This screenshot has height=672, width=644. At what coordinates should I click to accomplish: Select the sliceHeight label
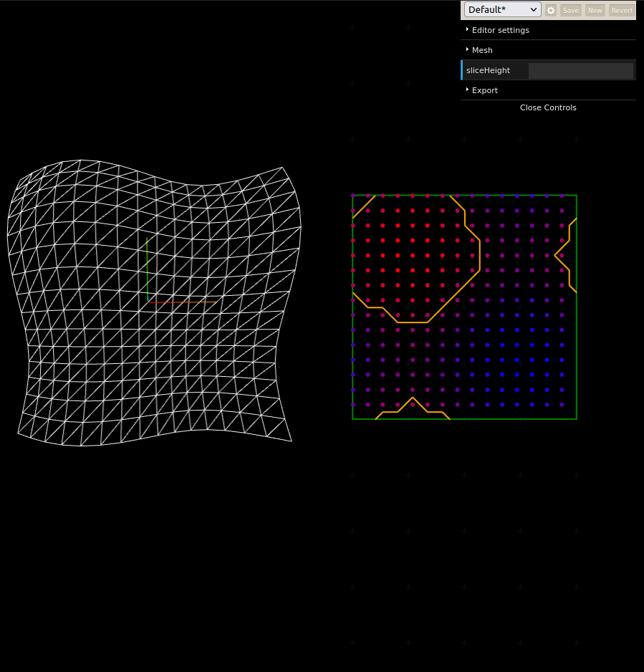[x=489, y=70]
